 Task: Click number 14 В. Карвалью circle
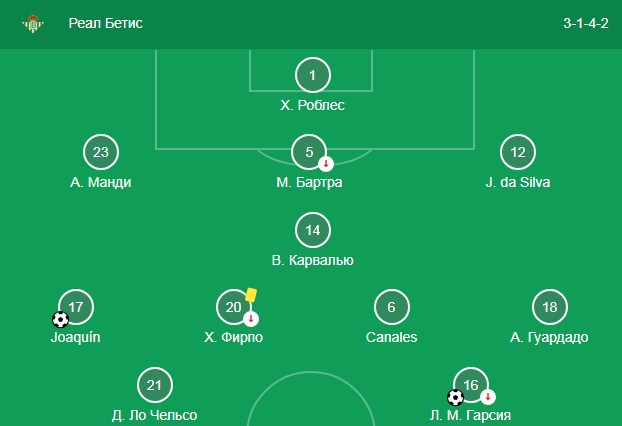click(x=313, y=231)
